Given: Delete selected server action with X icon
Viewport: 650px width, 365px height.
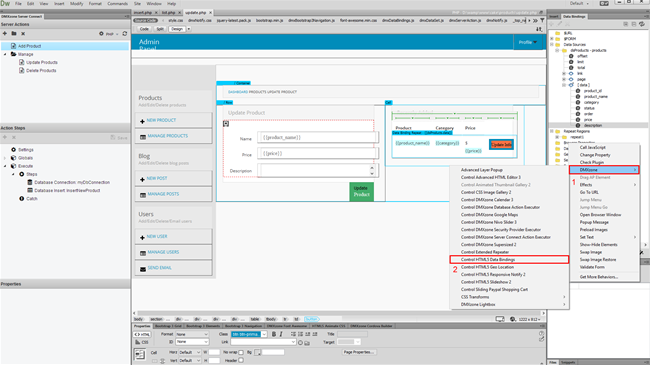Looking at the screenshot, I should tap(23, 34).
